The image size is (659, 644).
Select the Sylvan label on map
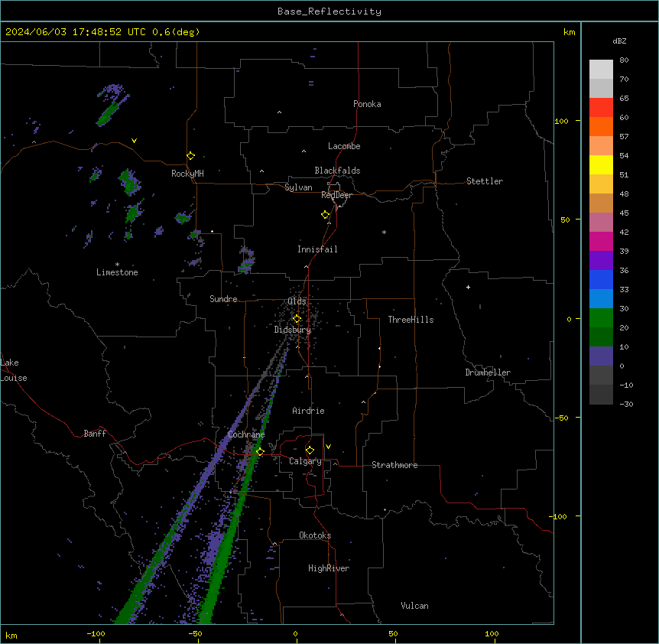pos(298,187)
